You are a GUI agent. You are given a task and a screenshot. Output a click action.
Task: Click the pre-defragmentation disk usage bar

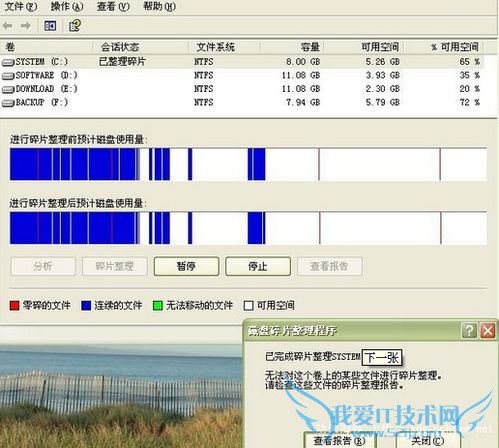[x=248, y=164]
